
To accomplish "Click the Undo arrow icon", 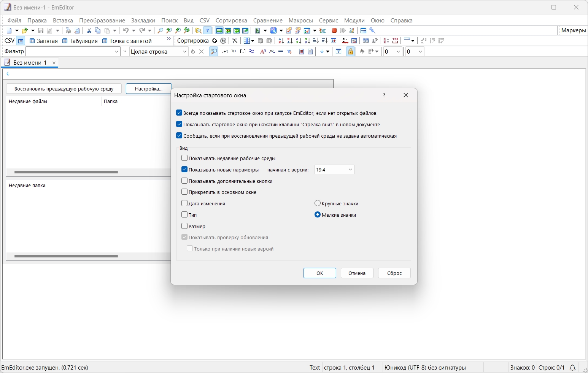I will (x=126, y=30).
